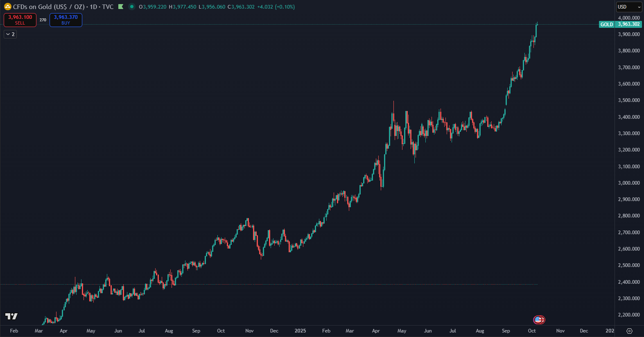Viewport: 644px width, 337px height.
Task: Click the 3,963.370 BUY button
Action: 66,20
